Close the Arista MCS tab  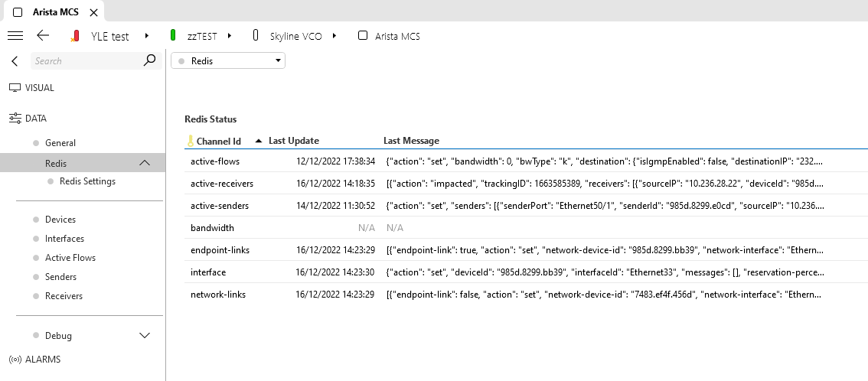(94, 12)
